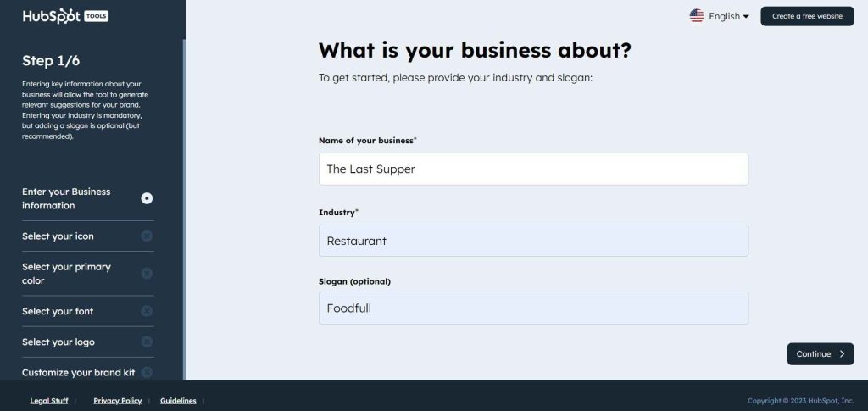
Task: Click the X status icon beside Select your font
Action: (x=147, y=311)
